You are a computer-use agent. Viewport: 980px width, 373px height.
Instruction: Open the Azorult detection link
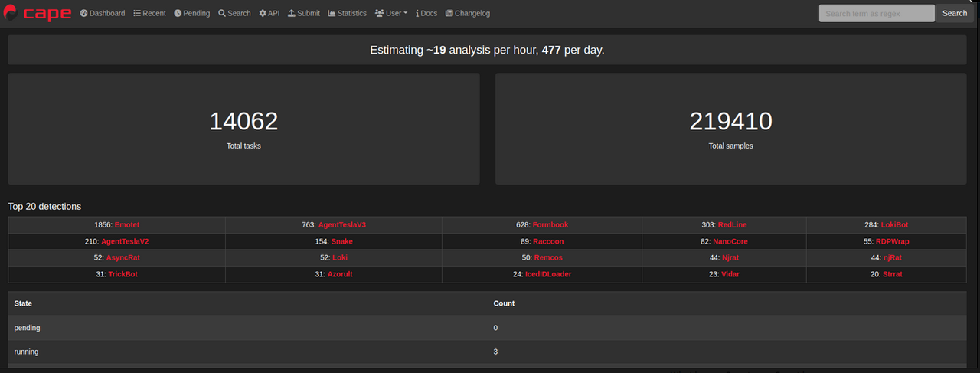(340, 274)
